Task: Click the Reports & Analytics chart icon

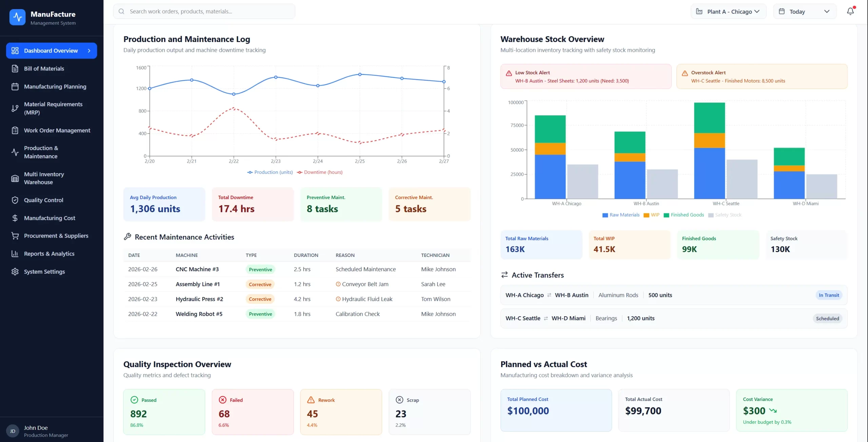Action: tap(15, 254)
